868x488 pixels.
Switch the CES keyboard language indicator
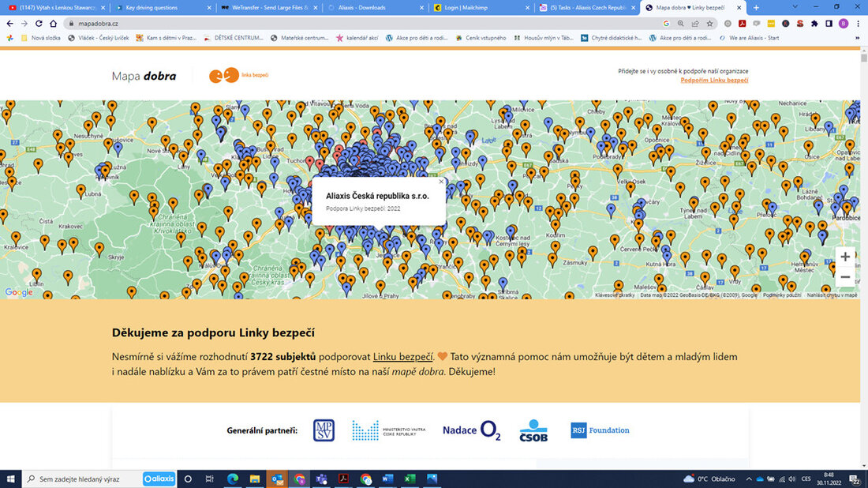[x=806, y=479]
